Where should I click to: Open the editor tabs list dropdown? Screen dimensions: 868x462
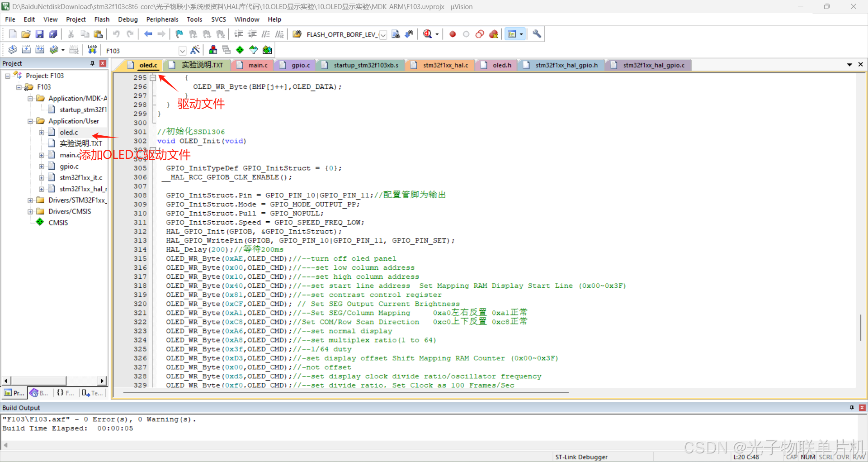[849, 65]
